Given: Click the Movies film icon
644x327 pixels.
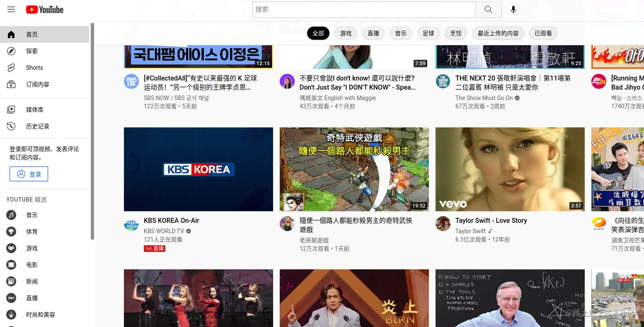Looking at the screenshot, I should 11,265.
